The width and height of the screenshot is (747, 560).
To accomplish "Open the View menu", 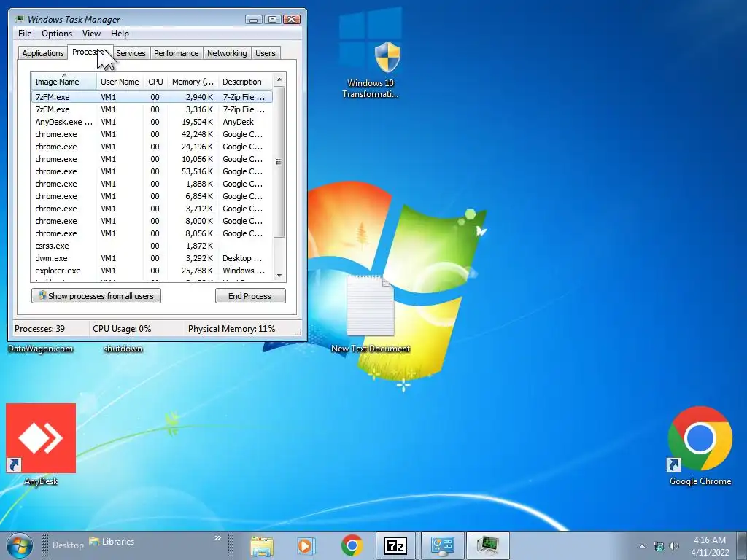I will [91, 34].
